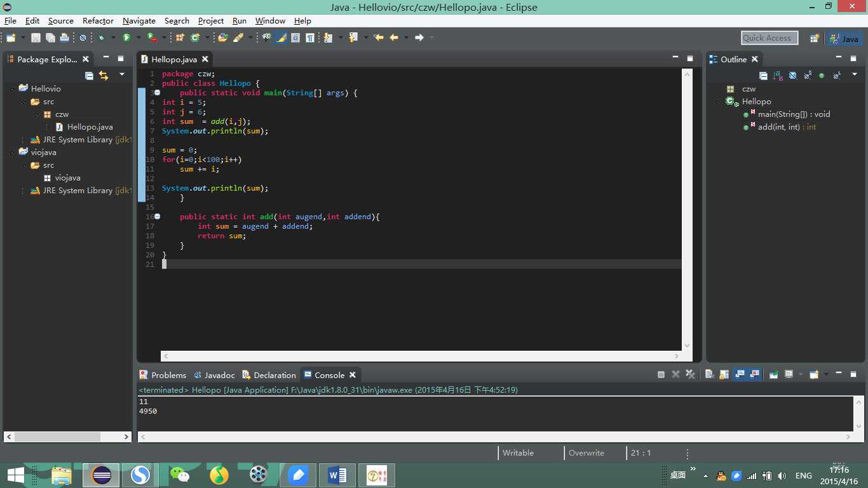Screen dimensions: 868x488
Task: Click the Clear Console icon
Action: [709, 374]
